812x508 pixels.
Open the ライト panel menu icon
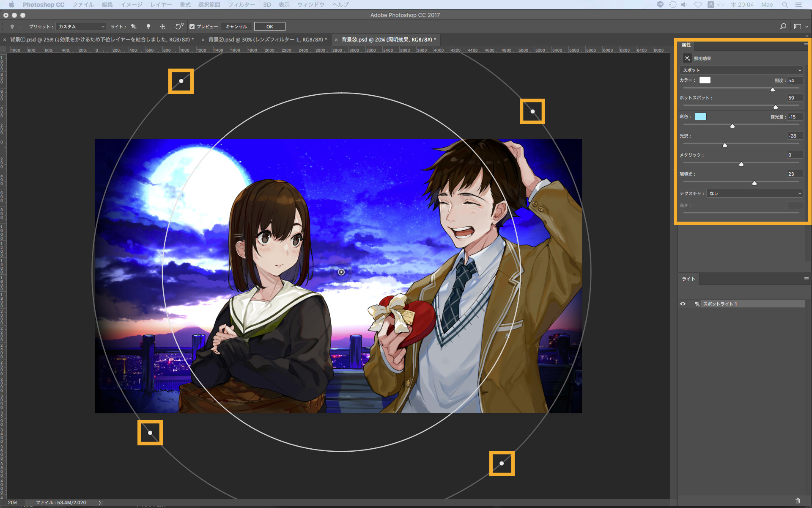806,279
